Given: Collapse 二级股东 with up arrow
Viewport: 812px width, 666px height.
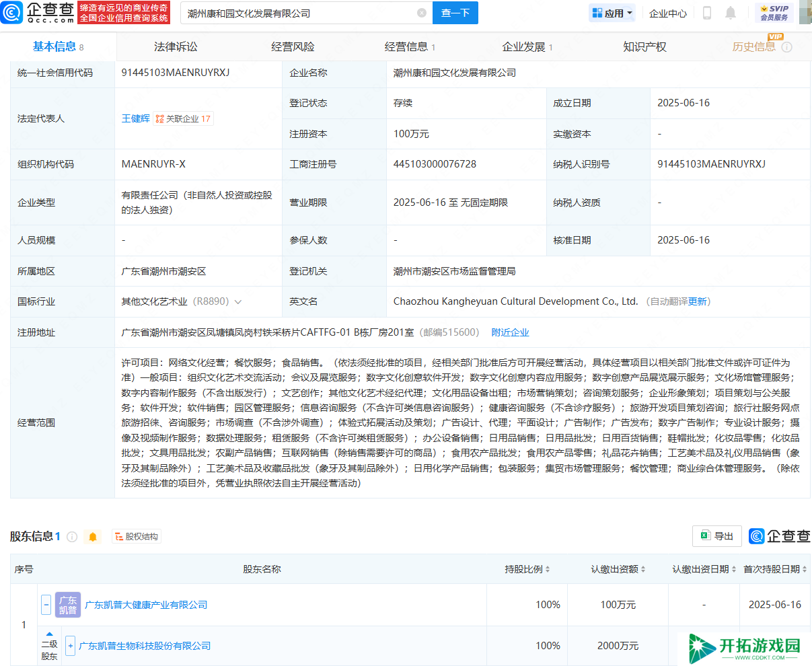Looking at the screenshot, I should tap(49, 634).
